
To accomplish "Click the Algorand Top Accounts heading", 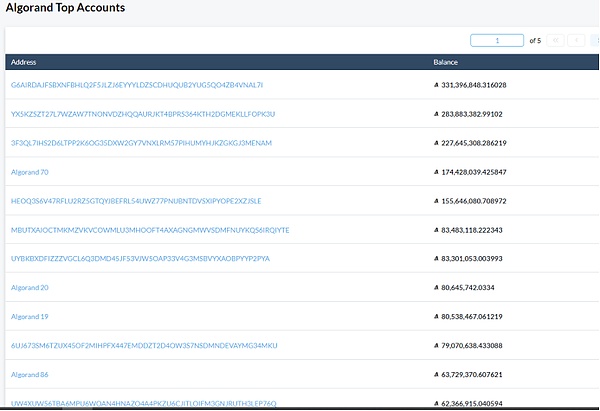I will (65, 8).
